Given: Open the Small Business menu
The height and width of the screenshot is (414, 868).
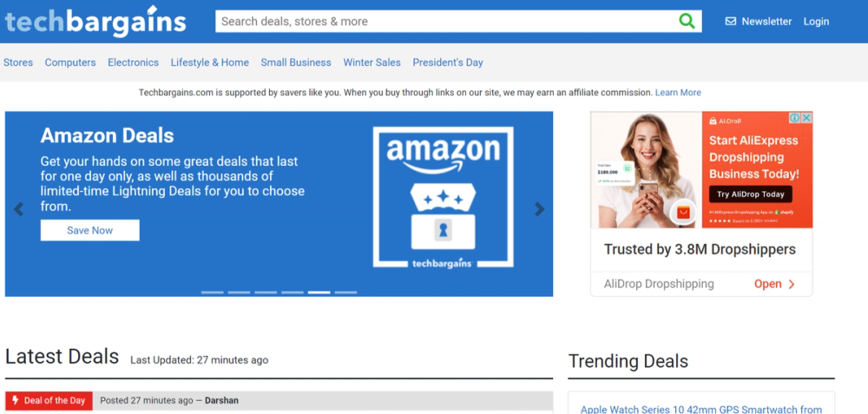Looking at the screenshot, I should tap(296, 62).
